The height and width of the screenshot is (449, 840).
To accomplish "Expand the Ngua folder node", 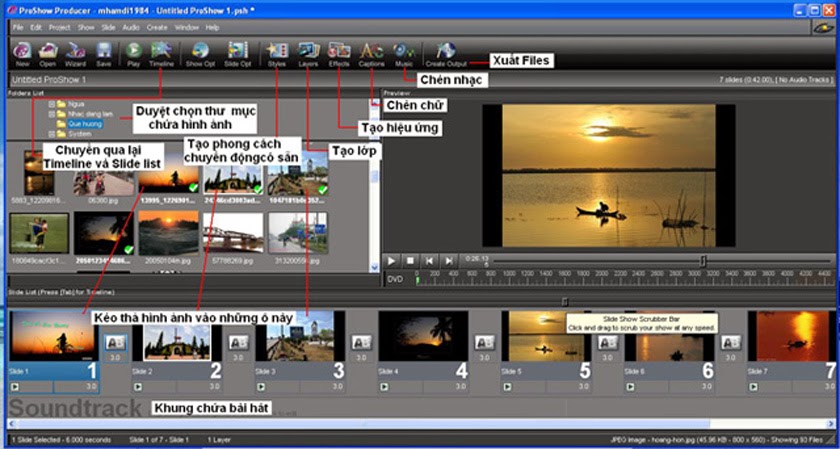I will click(x=52, y=104).
